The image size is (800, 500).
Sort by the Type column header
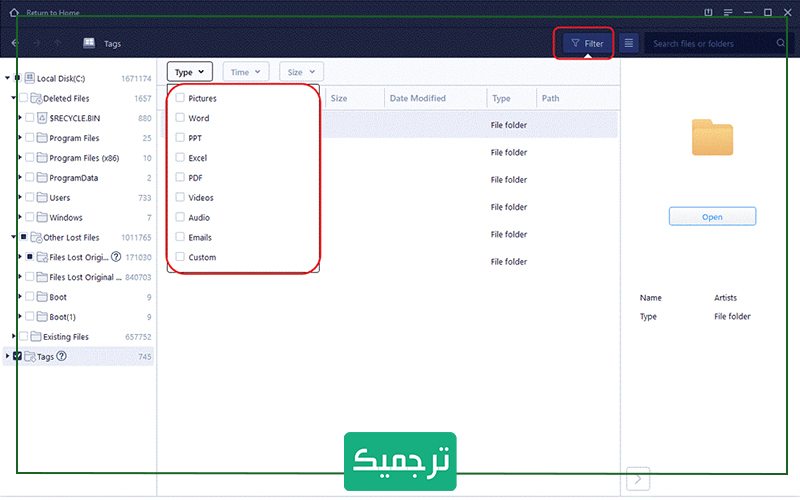511,98
